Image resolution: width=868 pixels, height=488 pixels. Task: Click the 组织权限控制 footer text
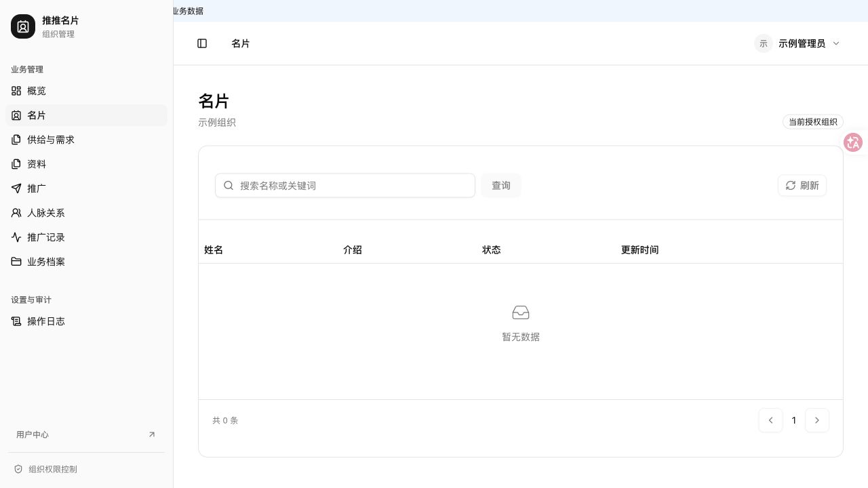click(x=53, y=469)
